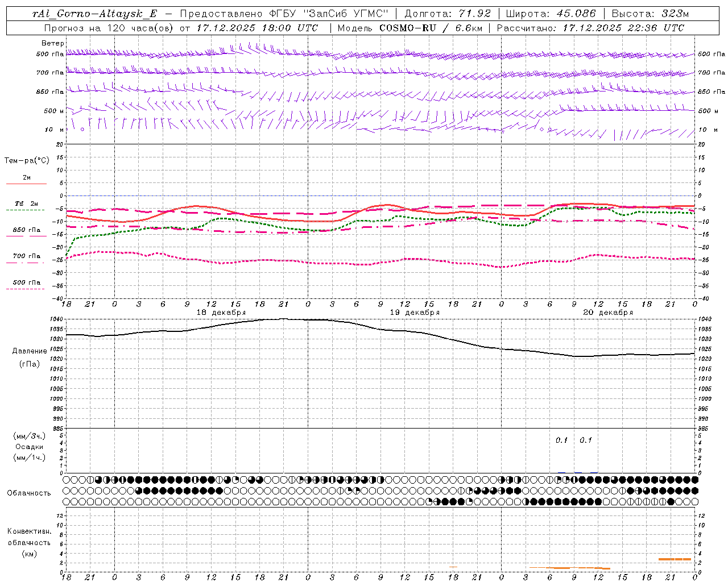Click the station name rAl_Gorno-Altaysk_E
This screenshot has width=728, height=582.
coord(94,14)
